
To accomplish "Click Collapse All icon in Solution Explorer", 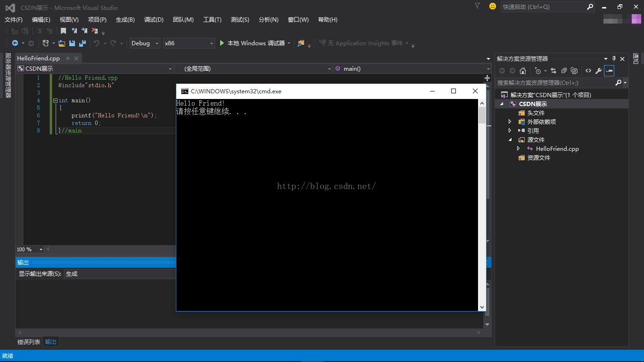I will 564,71.
